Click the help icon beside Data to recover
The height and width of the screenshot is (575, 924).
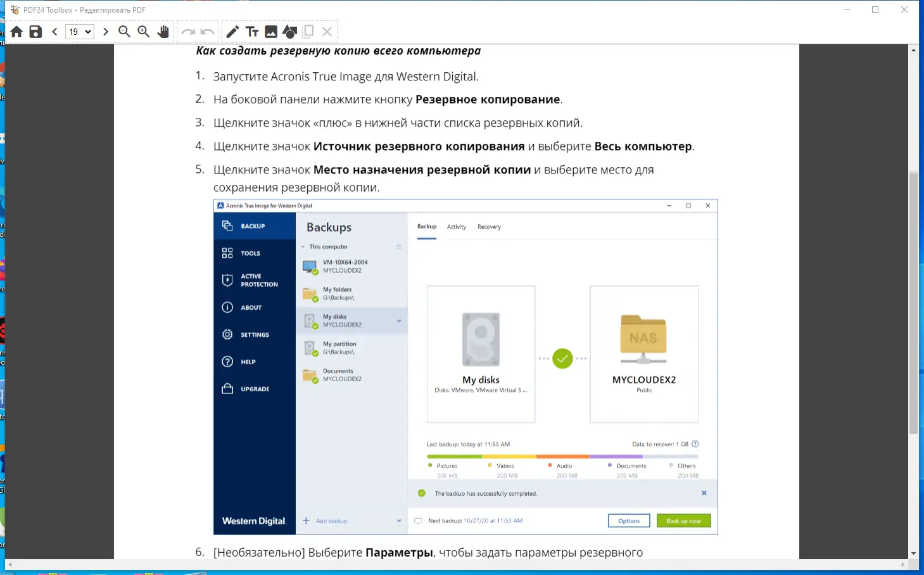coord(695,444)
